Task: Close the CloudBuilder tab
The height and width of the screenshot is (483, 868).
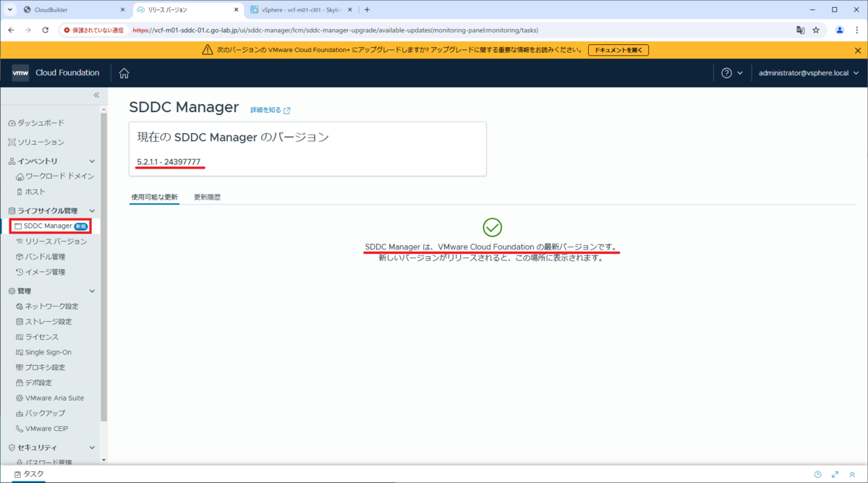Action: [123, 9]
